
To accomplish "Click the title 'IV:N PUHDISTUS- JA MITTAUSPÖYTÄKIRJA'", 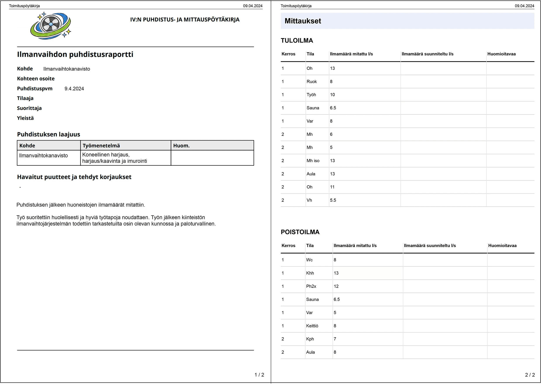I will (185, 20).
